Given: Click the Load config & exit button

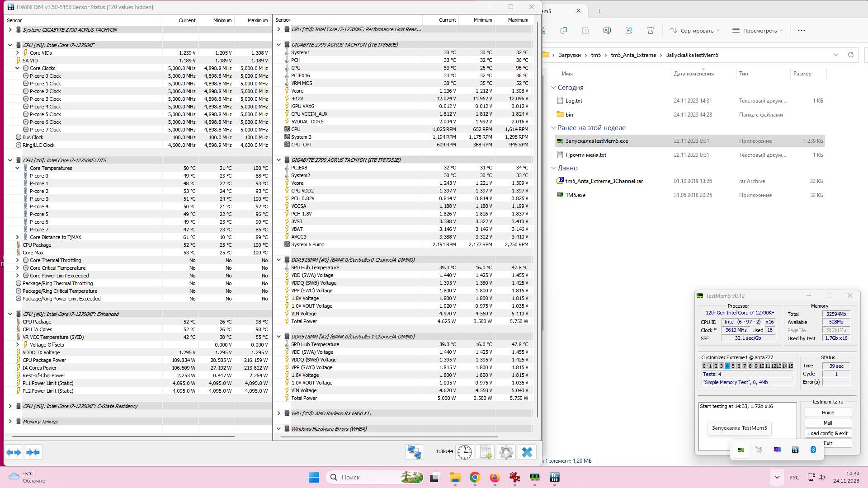Looking at the screenshot, I should (828, 433).
